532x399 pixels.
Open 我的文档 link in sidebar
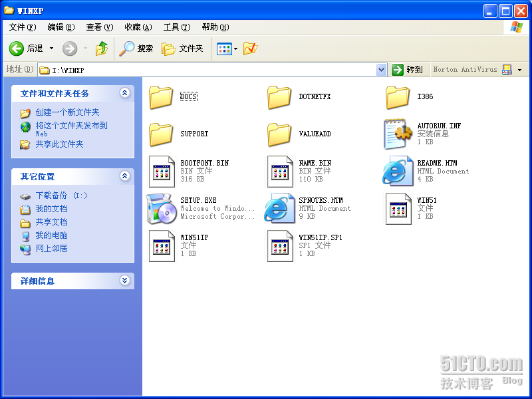[x=52, y=209]
